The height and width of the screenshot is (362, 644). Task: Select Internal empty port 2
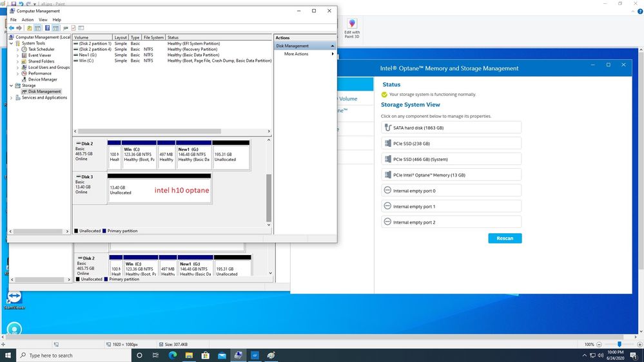coord(451,222)
